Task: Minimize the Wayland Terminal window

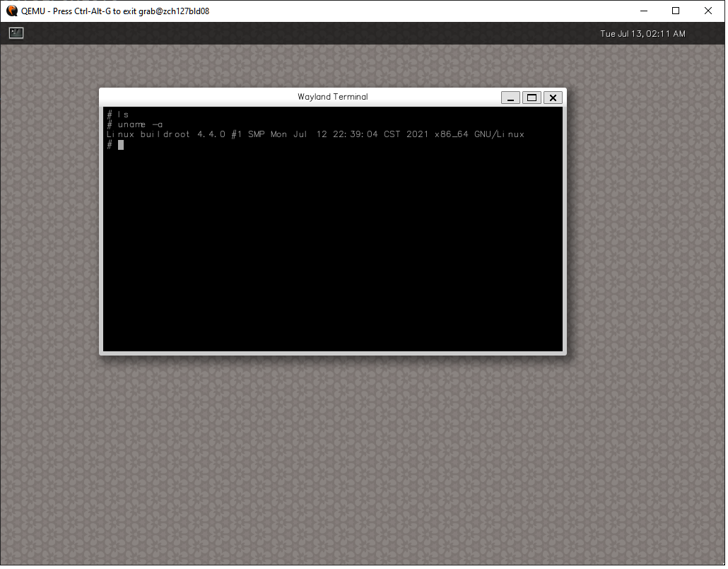Action: (510, 97)
